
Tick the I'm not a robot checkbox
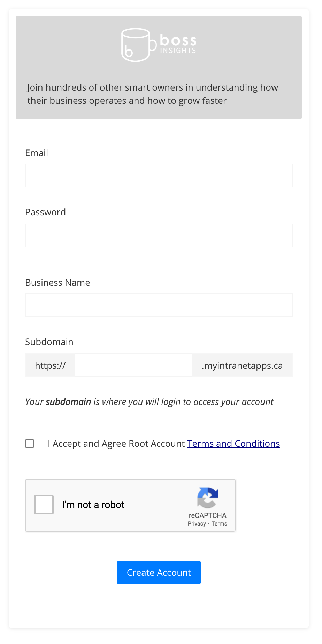click(44, 505)
